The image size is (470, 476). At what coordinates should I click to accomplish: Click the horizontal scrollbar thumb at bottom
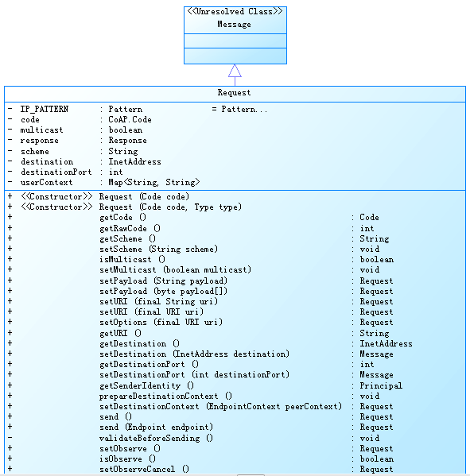[x=251, y=474]
